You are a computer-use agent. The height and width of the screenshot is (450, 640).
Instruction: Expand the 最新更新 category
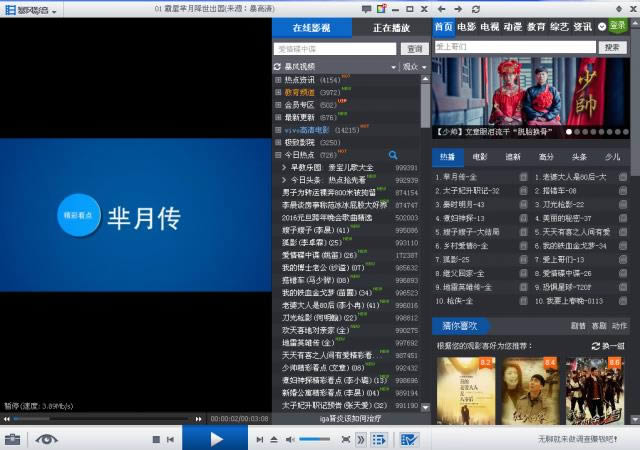[x=278, y=118]
